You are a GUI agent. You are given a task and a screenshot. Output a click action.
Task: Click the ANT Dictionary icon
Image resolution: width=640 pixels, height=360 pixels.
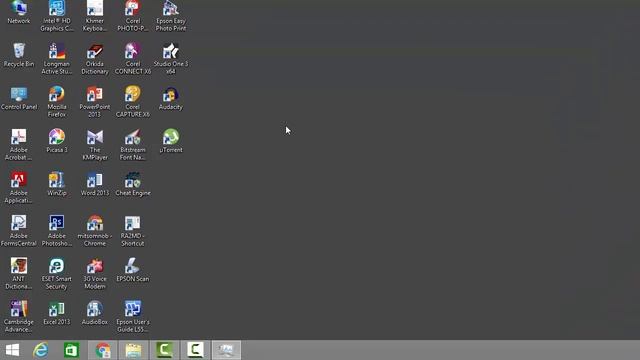click(x=19, y=274)
